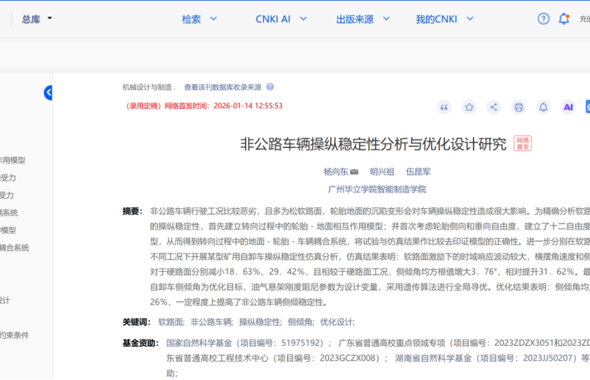Click the article title 非公路车辆操纵稳定性分析与优化设计研究
The image size is (590, 380).
coord(373,144)
